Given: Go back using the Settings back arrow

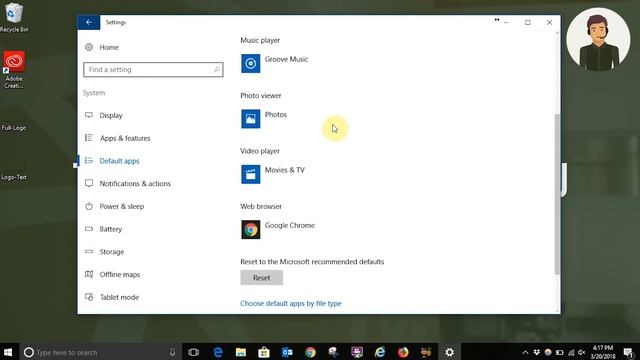Looking at the screenshot, I should (x=89, y=22).
